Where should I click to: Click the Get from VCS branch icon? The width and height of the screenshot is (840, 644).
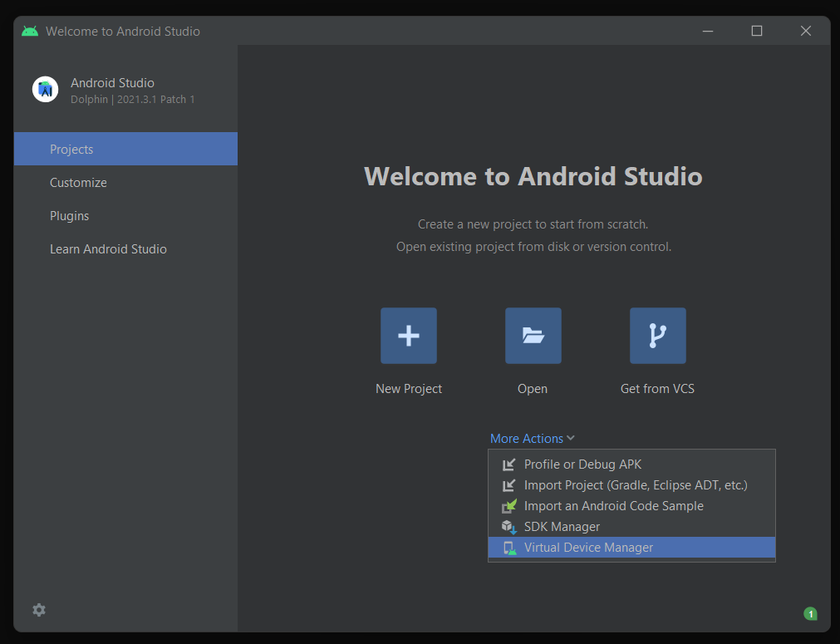[x=657, y=336]
